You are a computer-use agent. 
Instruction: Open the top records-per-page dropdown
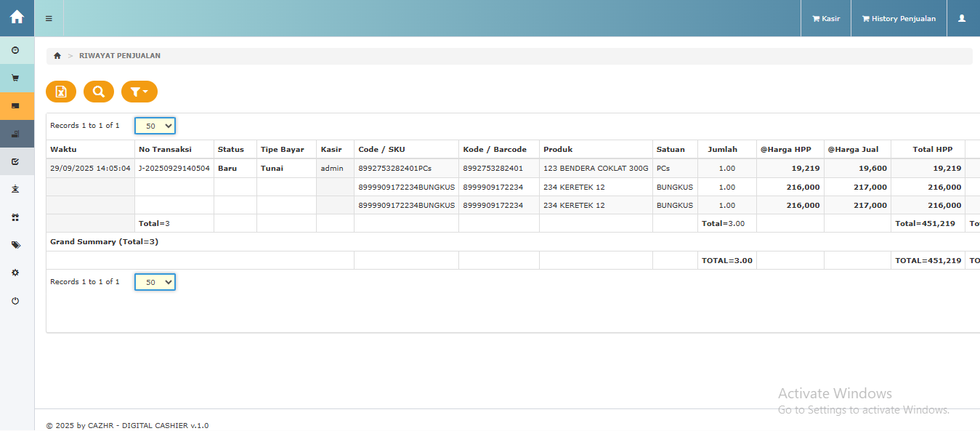[x=155, y=126]
